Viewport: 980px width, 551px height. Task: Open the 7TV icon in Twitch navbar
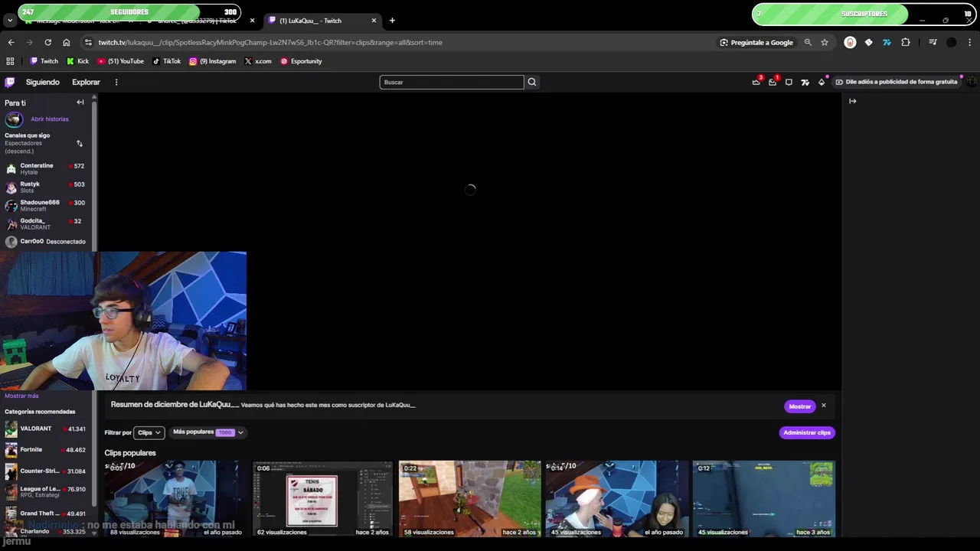805,82
